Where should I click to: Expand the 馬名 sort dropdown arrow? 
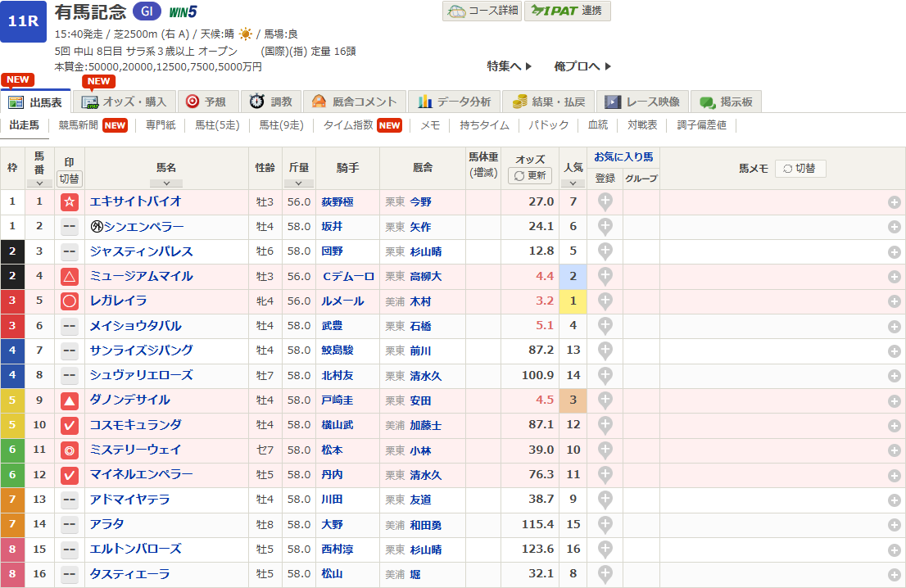click(166, 183)
